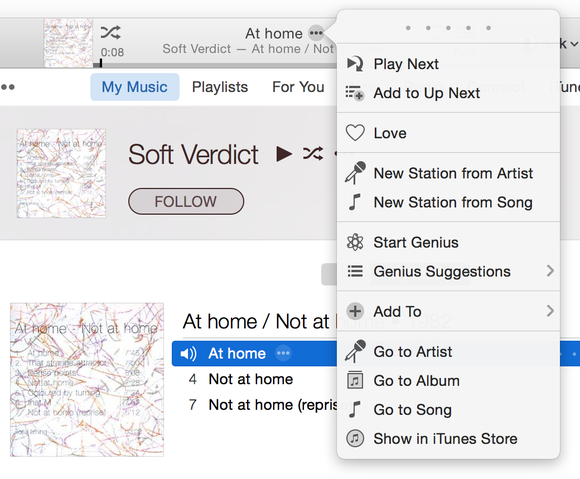Image resolution: width=580 pixels, height=479 pixels.
Task: Choose Go to Song
Action: pyautogui.click(x=448, y=410)
